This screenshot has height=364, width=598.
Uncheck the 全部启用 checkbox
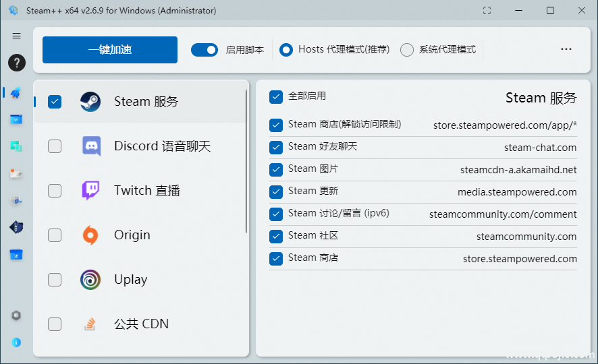click(276, 97)
